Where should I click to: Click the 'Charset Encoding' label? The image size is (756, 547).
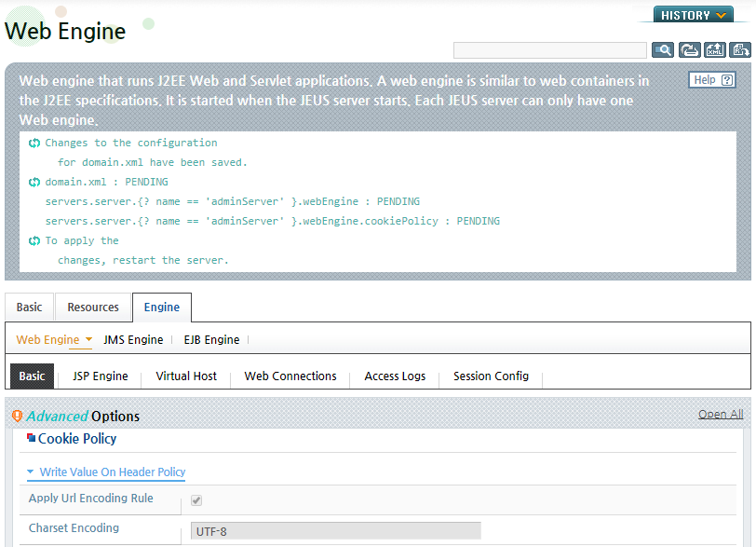click(74, 527)
